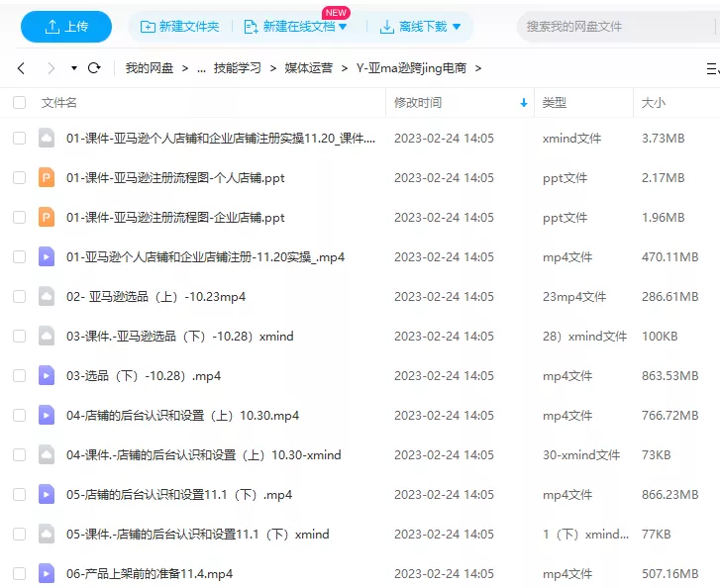Viewport: 720px width, 588px height.
Task: Check the box for 01-课件-亚马逊注册流程图-企业店铺.ppt
Action: click(20, 218)
